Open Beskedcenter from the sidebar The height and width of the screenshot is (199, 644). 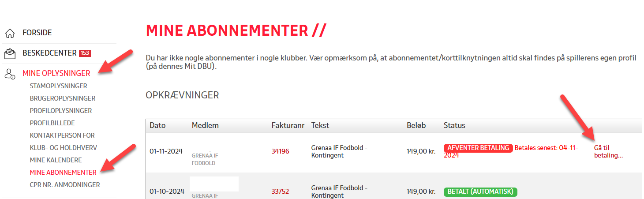coord(49,53)
